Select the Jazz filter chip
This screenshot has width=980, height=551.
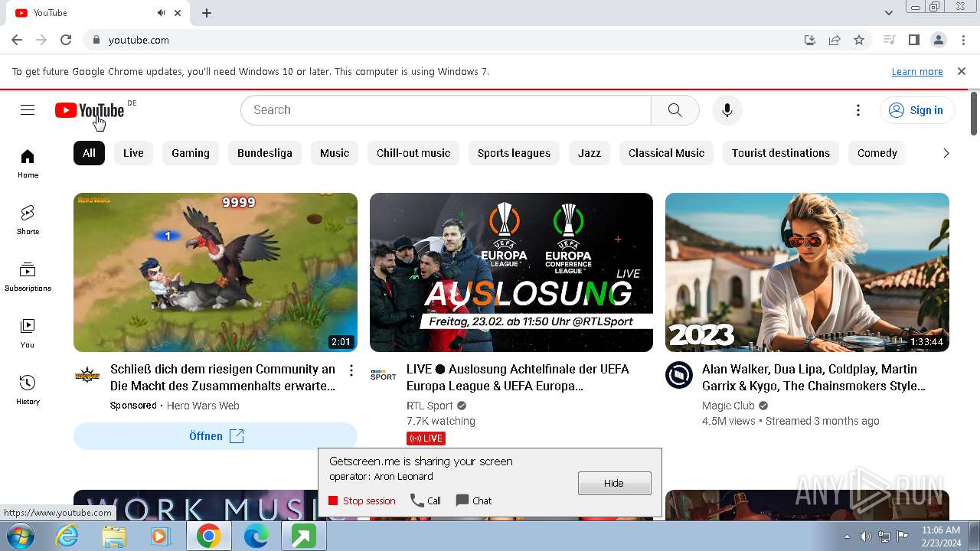tap(590, 153)
